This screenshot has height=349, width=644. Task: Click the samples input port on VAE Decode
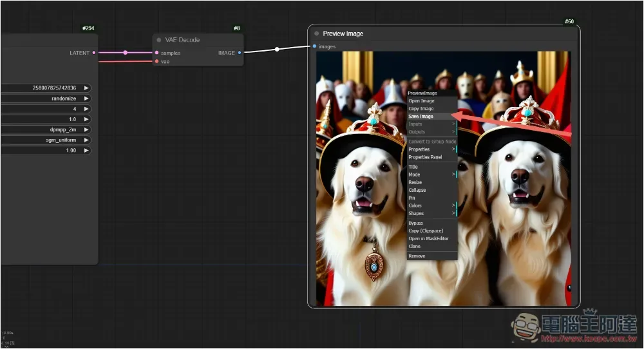156,53
